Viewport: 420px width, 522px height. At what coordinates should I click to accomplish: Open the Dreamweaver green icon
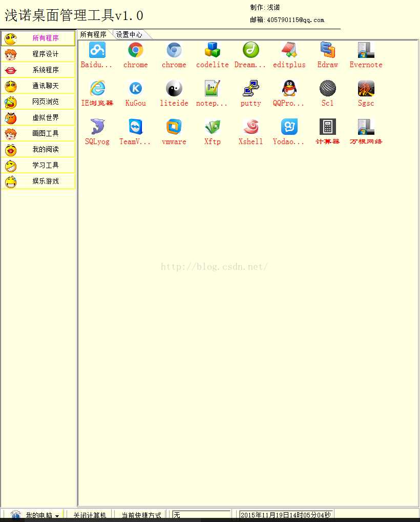tap(251, 50)
